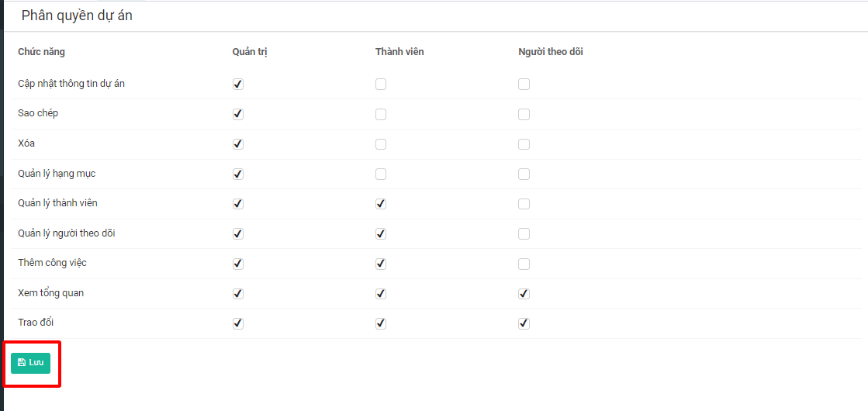Viewport: 868px width, 411px height.
Task: Enable Thành viên for Quản lý hạng mục
Action: click(x=381, y=174)
